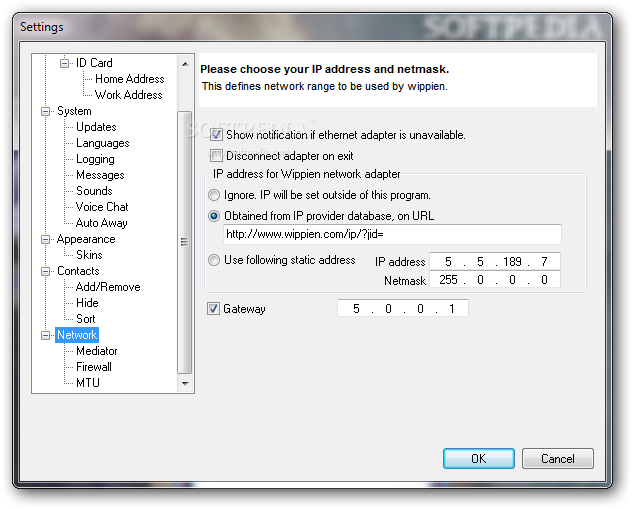Image resolution: width=633 pixels, height=509 pixels.
Task: Collapse the ID Card tree node
Action: pyautogui.click(x=64, y=63)
